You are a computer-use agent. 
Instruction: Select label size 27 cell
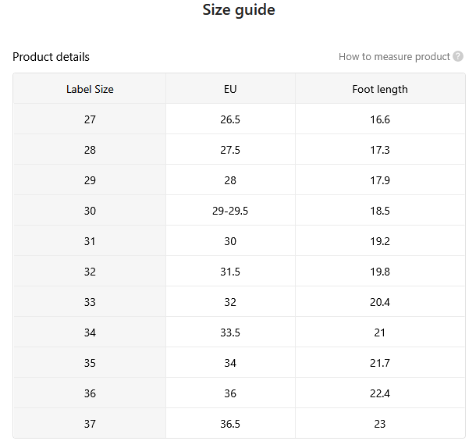90,119
